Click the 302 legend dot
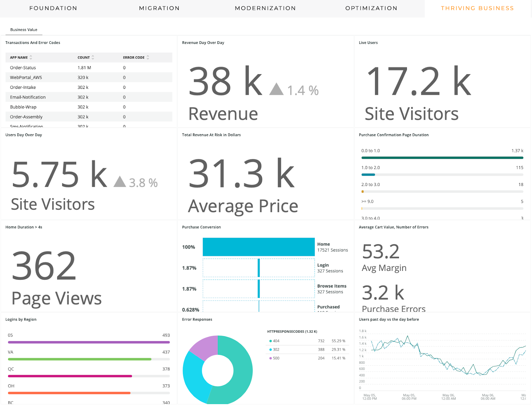532x405 pixels. pos(270,350)
